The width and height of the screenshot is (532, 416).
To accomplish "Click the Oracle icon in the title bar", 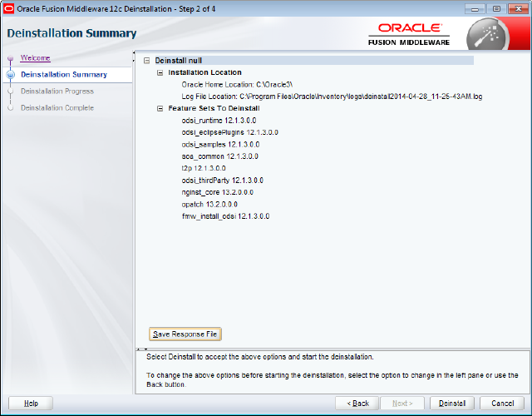I will point(8,9).
